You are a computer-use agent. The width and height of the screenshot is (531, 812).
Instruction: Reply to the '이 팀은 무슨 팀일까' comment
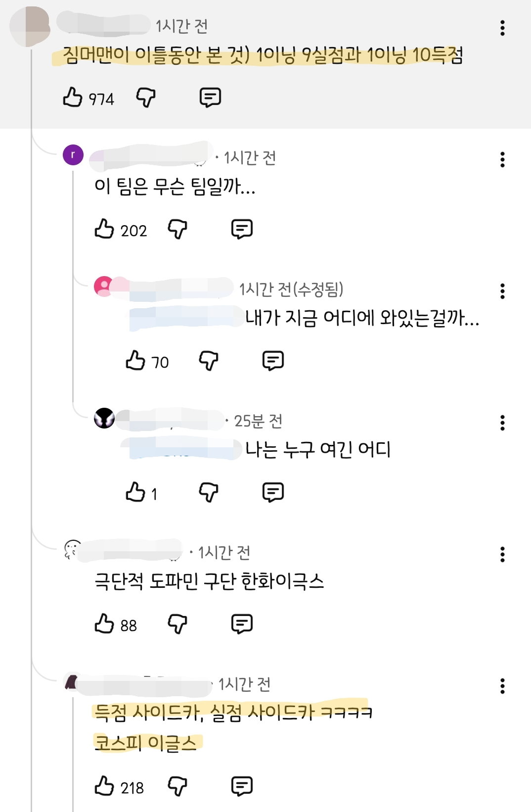coord(242,229)
